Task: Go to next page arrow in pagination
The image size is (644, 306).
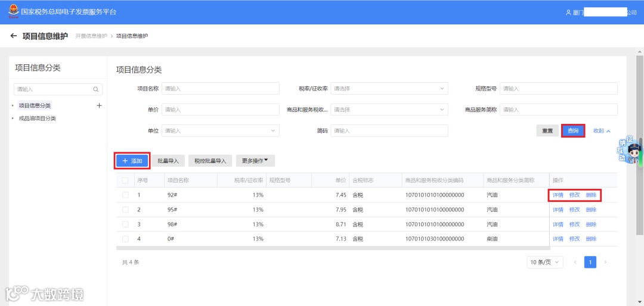Action: click(x=605, y=262)
